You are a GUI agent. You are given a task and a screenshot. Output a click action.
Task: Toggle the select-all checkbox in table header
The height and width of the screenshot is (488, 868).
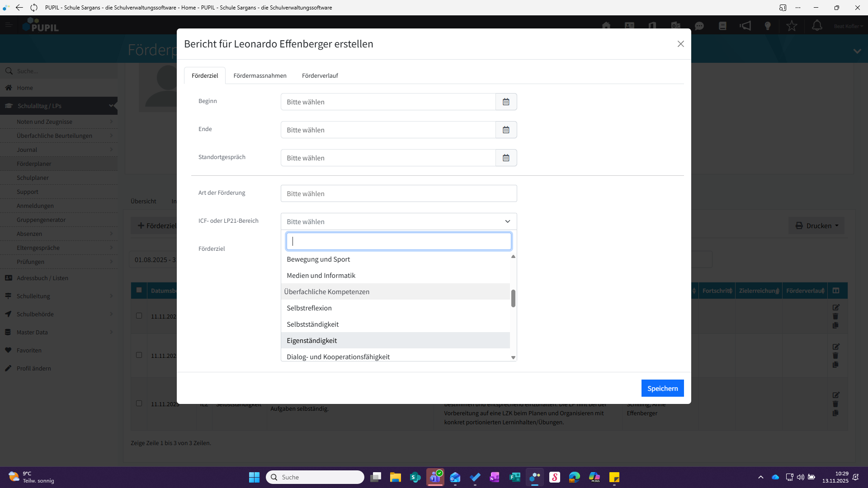[x=139, y=290]
